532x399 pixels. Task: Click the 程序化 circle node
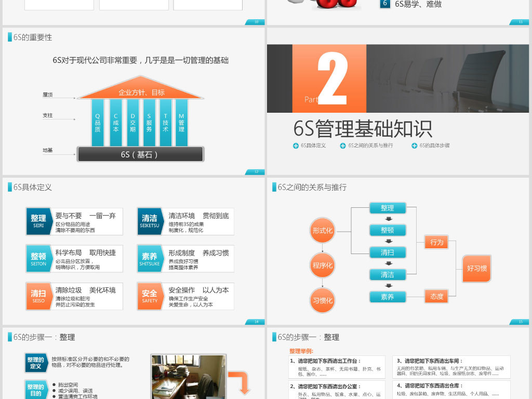point(322,265)
